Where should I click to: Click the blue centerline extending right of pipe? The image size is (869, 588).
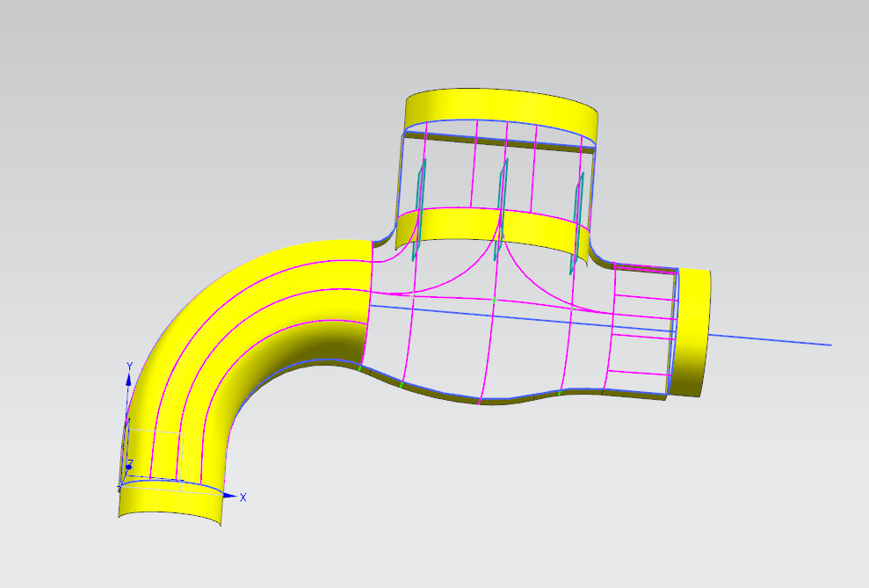(x=773, y=340)
